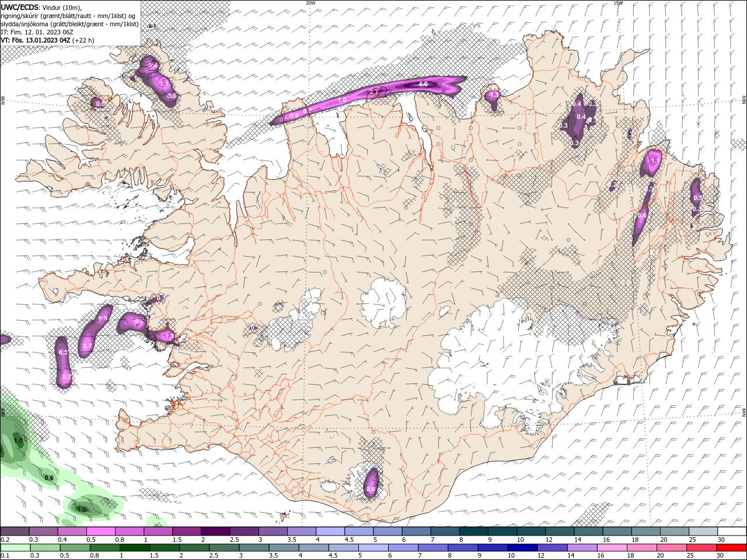Click the dark teal snow swatch between 8 and 9
The height and width of the screenshot is (560, 747).
pyautogui.click(x=473, y=531)
